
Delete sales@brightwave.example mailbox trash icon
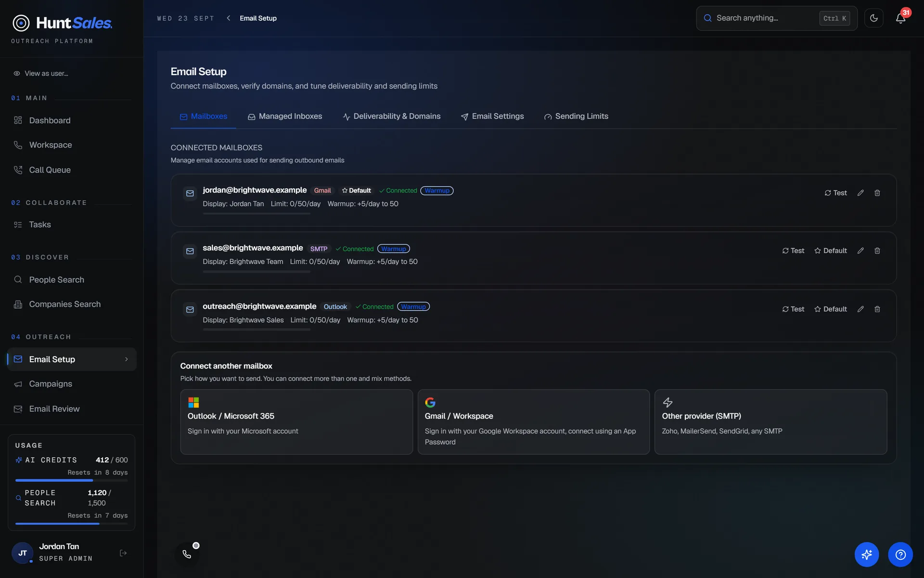pos(877,251)
